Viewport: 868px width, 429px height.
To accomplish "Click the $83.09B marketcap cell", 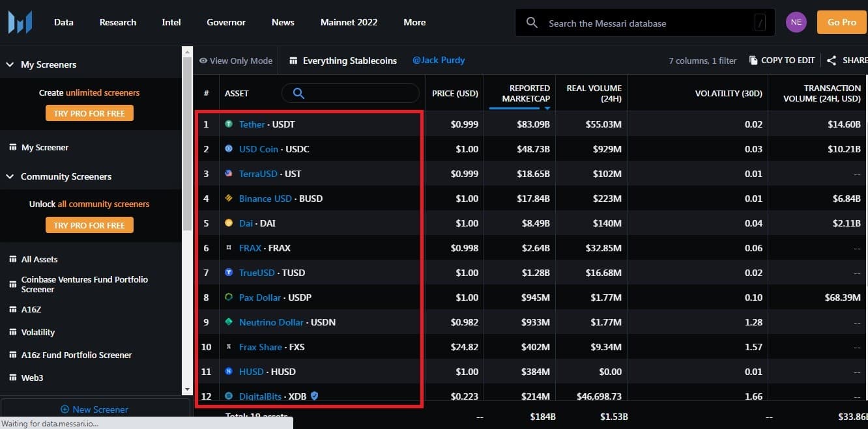I will coord(532,124).
